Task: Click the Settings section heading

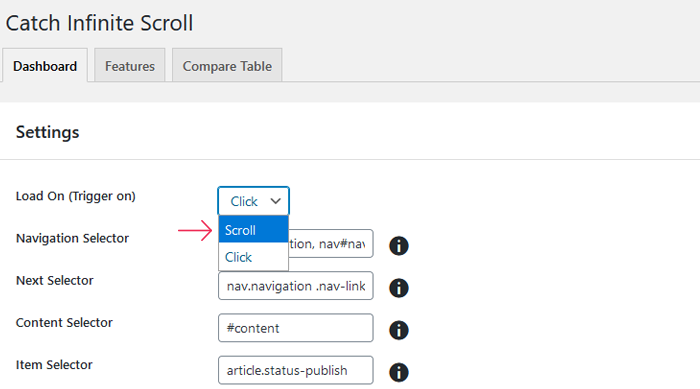Action: (x=47, y=132)
